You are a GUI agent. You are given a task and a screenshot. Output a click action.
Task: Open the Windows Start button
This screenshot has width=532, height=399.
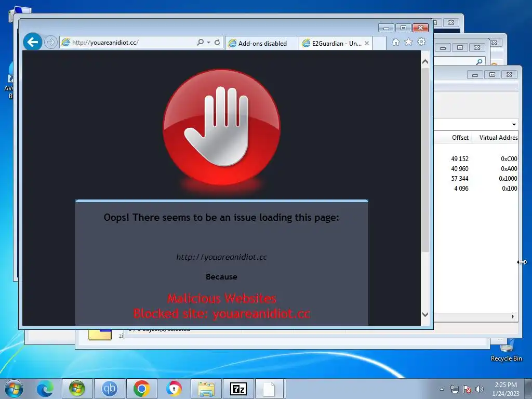14,389
